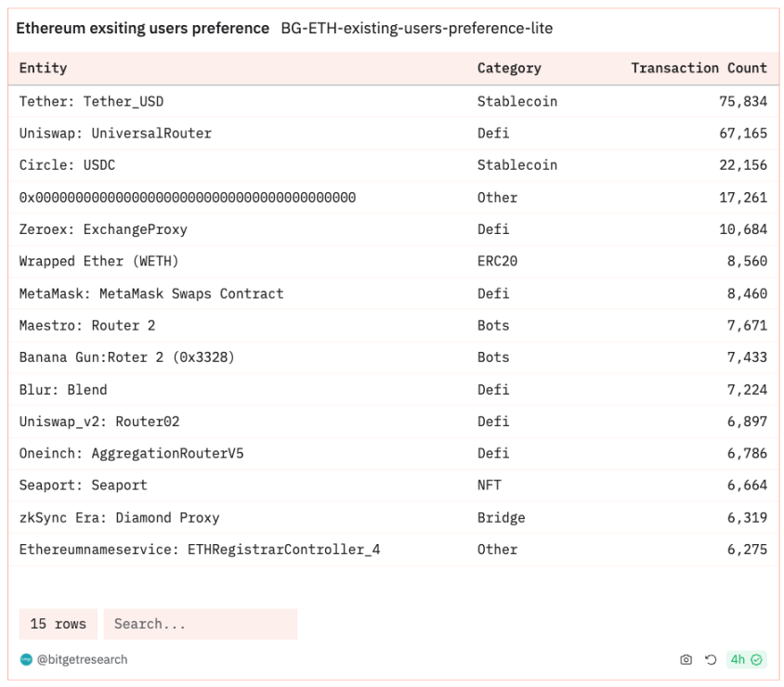Sort by the Category column header
The image size is (784, 687).
[509, 68]
